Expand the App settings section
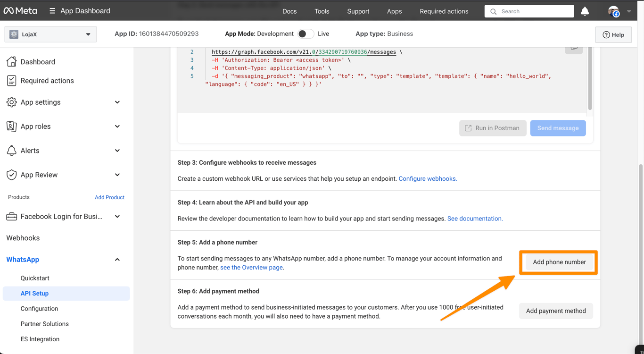 (x=117, y=102)
